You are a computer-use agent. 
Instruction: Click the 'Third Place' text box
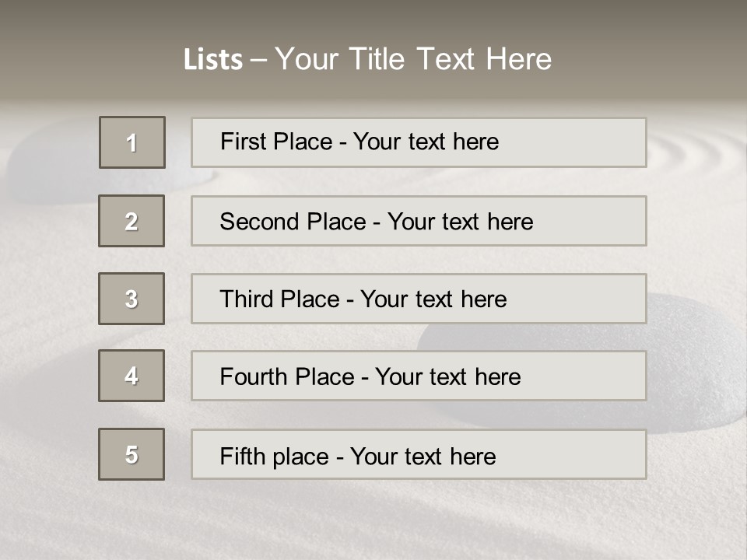click(419, 299)
